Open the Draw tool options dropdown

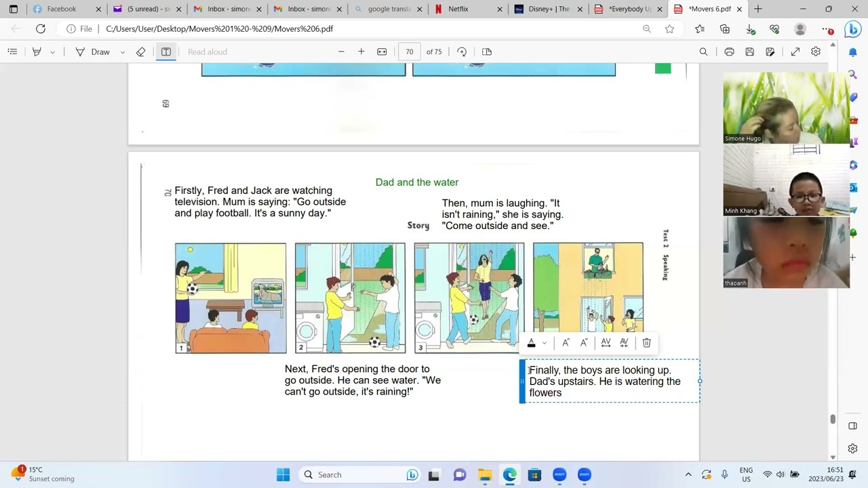[122, 52]
